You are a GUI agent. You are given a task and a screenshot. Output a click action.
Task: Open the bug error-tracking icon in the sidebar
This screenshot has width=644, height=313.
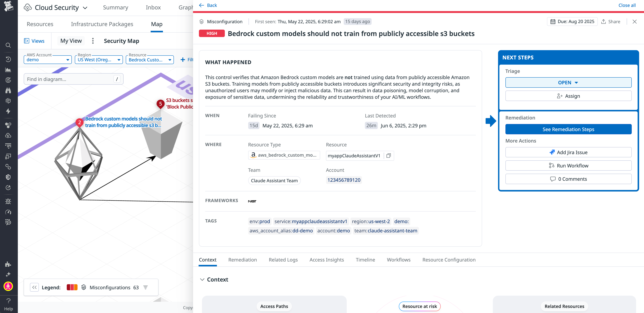coord(8,201)
